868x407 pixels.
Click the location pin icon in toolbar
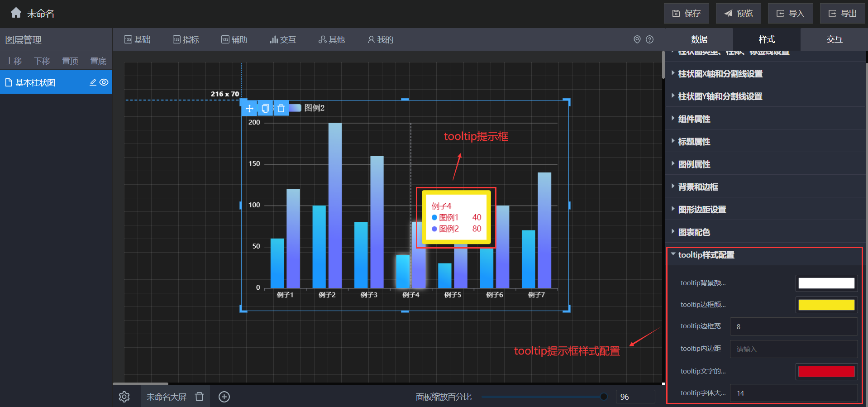[637, 39]
